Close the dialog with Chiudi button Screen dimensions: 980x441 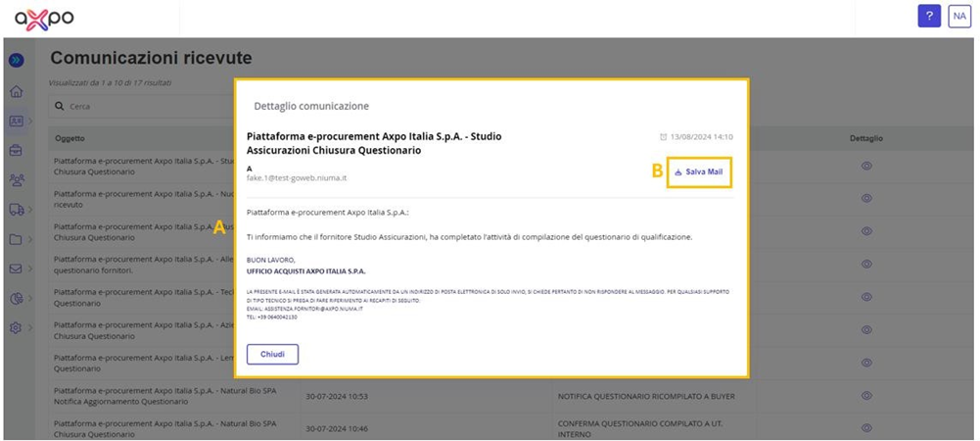click(x=272, y=354)
